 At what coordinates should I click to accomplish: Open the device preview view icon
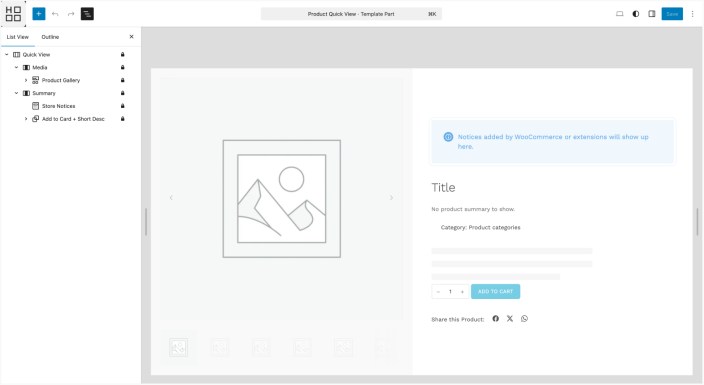(x=620, y=14)
